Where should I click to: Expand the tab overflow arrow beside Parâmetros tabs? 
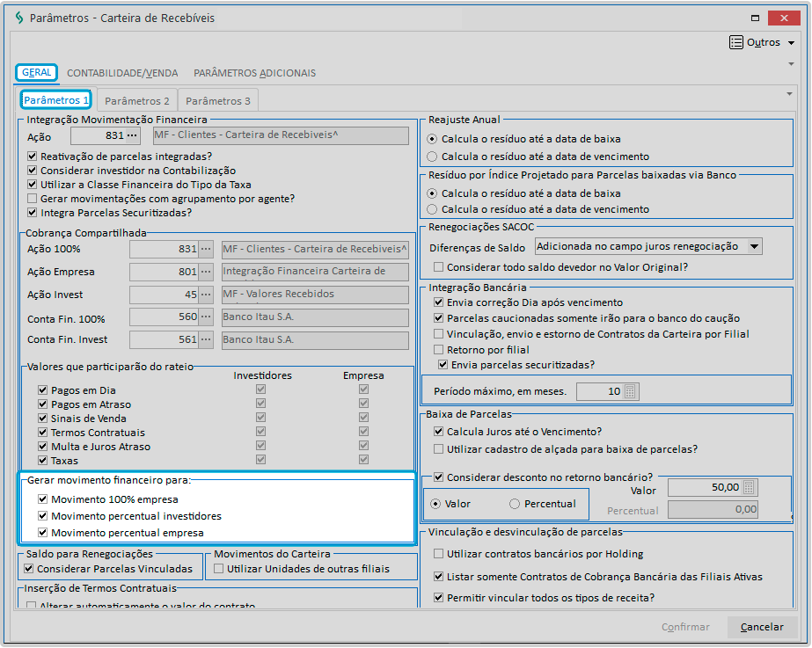pos(788,93)
